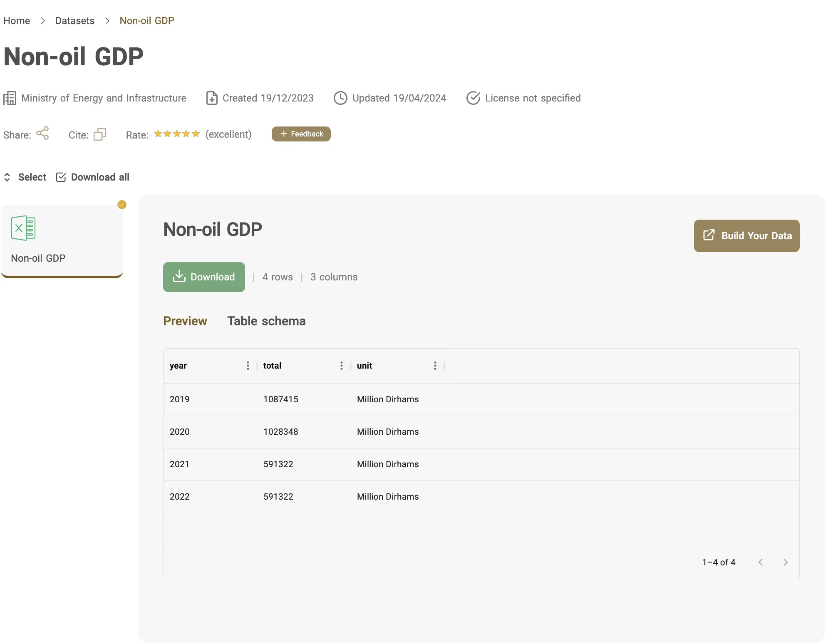The height and width of the screenshot is (644, 828).
Task: Toggle the selection badge on the Non-oil GDP card
Action: 122,205
